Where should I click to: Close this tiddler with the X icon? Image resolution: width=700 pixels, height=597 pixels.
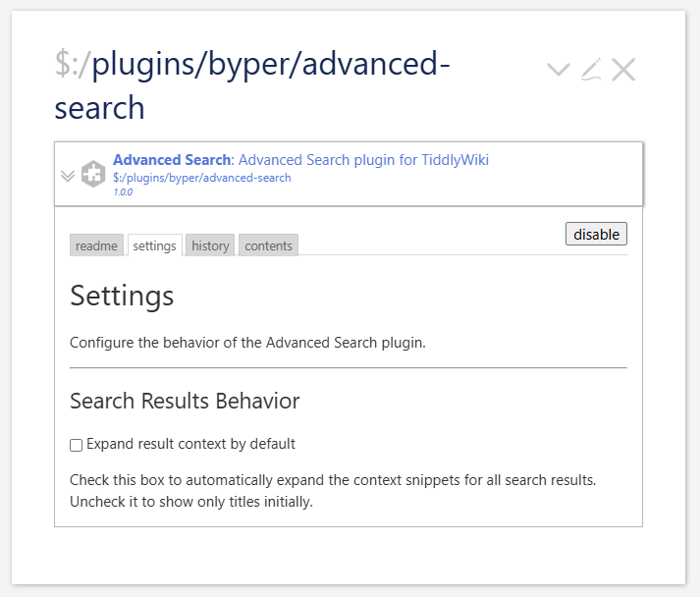623,70
